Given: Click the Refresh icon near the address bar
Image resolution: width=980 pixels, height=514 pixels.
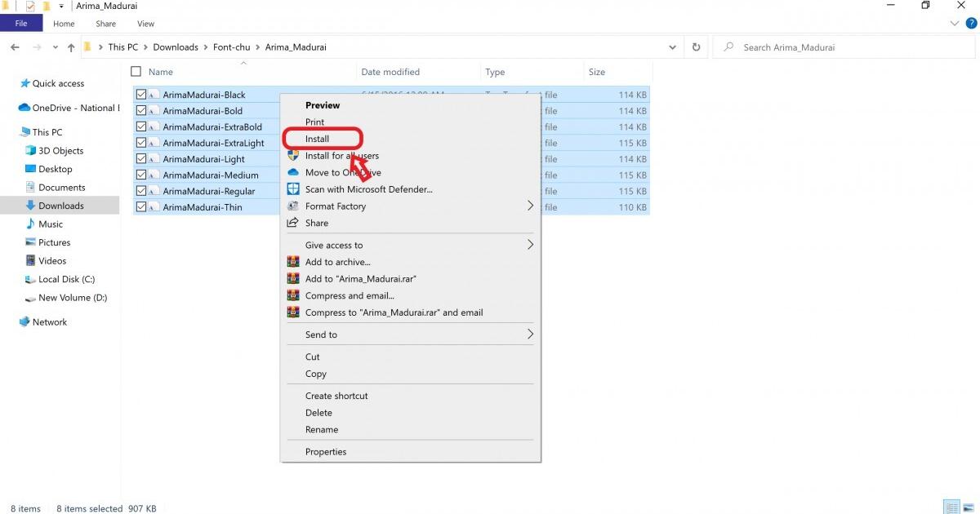Looking at the screenshot, I should coord(696,47).
